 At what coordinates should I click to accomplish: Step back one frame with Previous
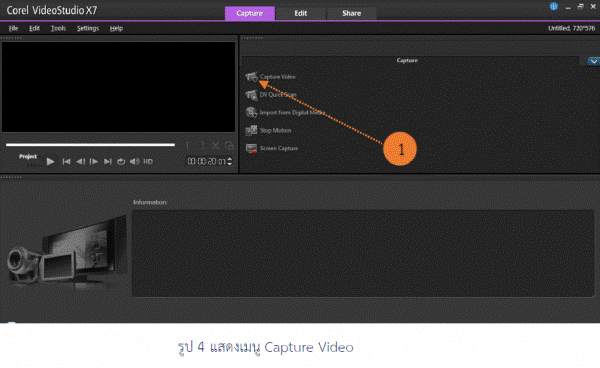click(80, 161)
